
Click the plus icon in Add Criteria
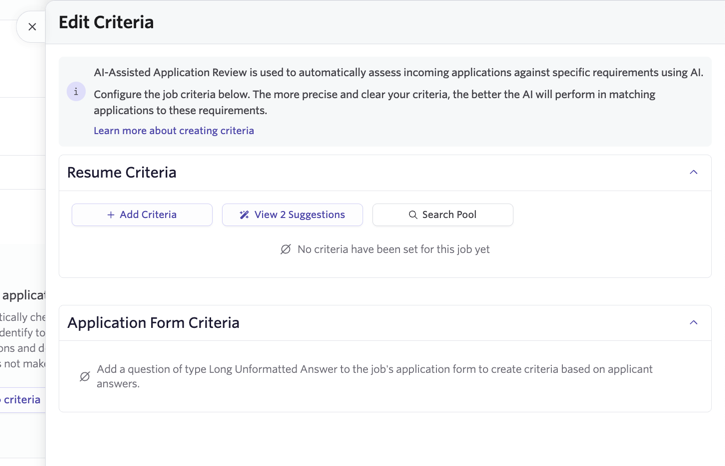111,215
